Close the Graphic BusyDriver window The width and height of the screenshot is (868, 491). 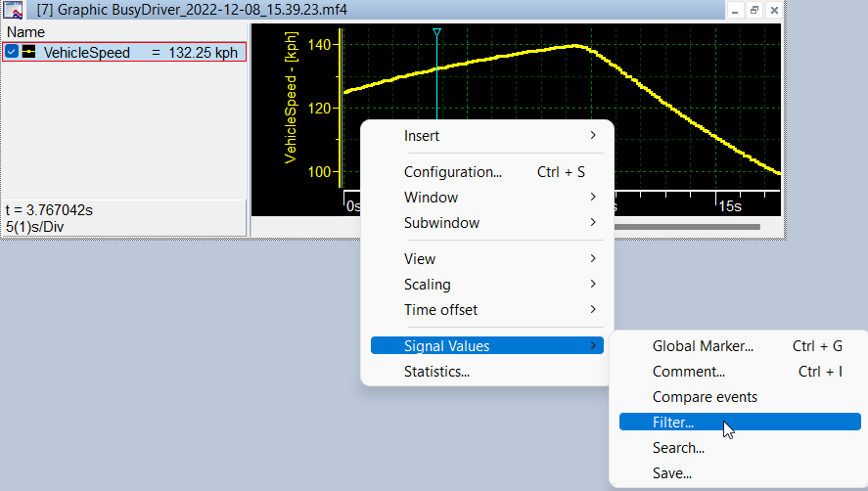[x=774, y=10]
